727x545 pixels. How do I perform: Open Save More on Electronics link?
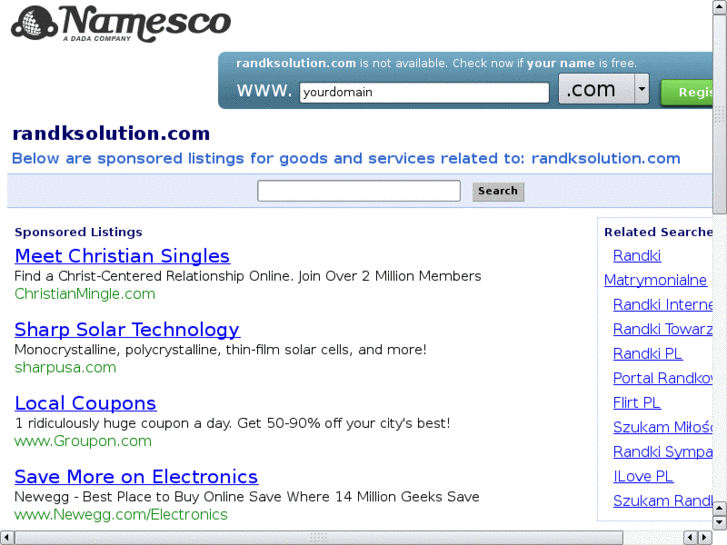136,477
